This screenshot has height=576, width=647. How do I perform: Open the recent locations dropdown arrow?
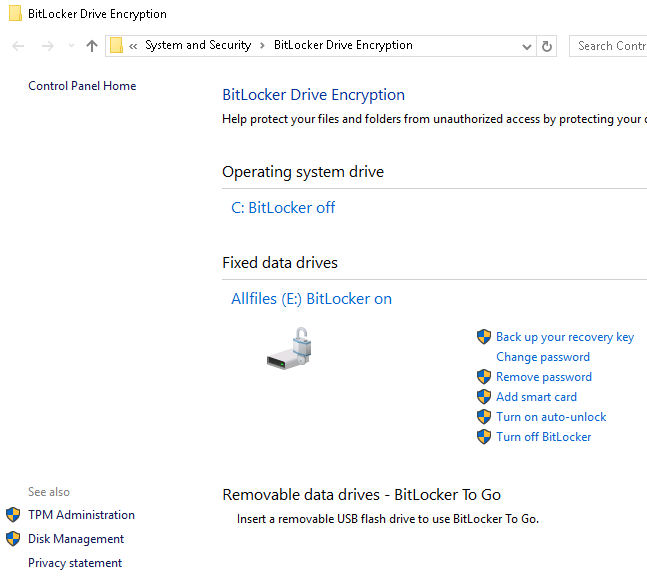71,46
